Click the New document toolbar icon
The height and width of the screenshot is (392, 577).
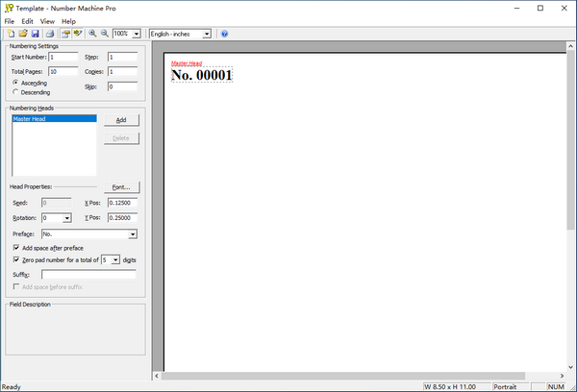9,33
